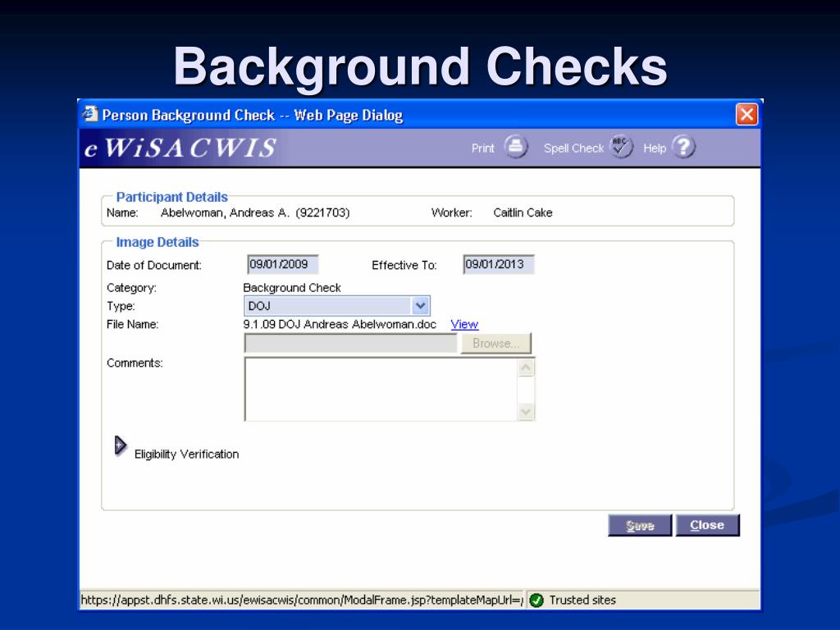
Task: Click Comments scrollbar up arrow
Action: [527, 367]
